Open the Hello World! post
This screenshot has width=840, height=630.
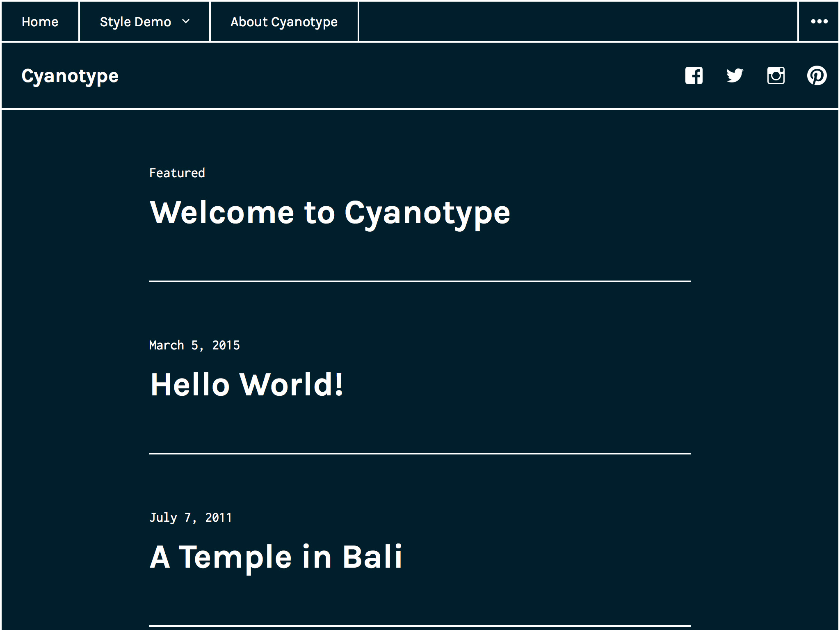247,385
